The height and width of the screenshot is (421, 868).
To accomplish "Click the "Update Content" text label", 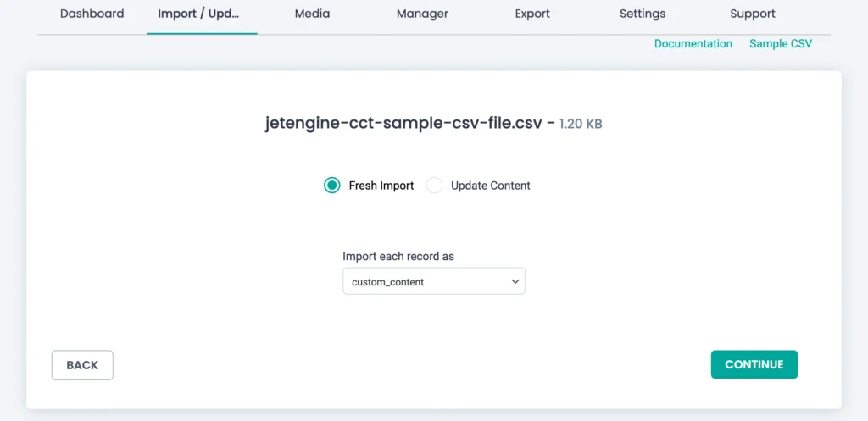I will [x=490, y=186].
